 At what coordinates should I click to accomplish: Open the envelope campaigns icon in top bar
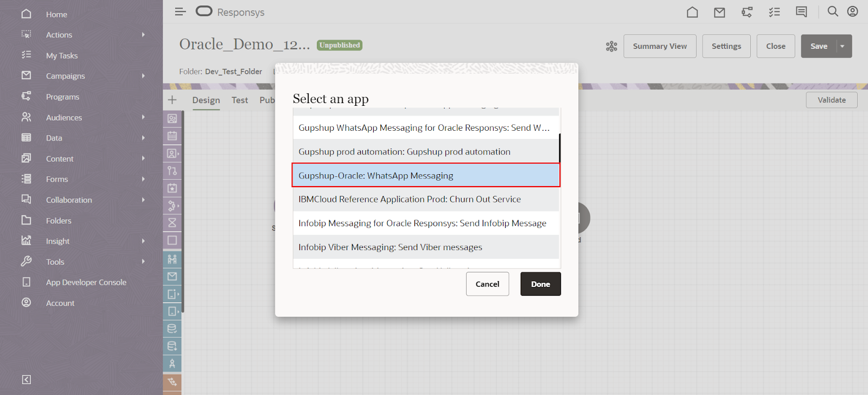pos(719,12)
